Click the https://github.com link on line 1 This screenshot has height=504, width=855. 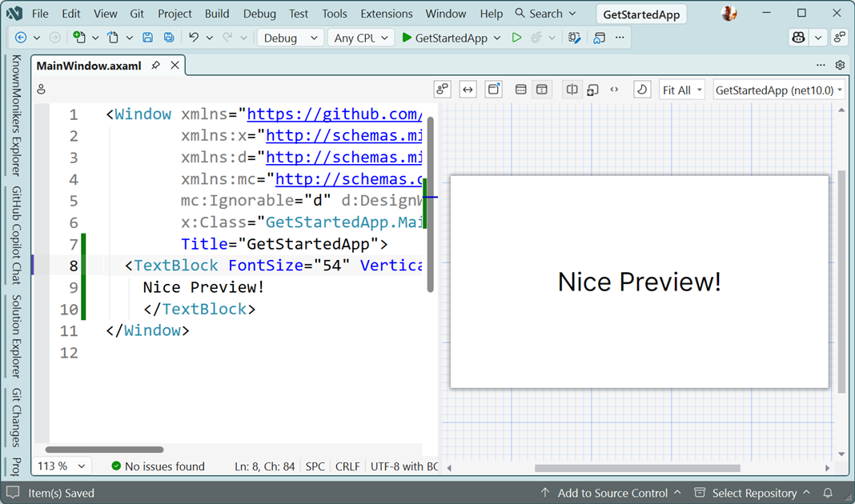point(335,114)
